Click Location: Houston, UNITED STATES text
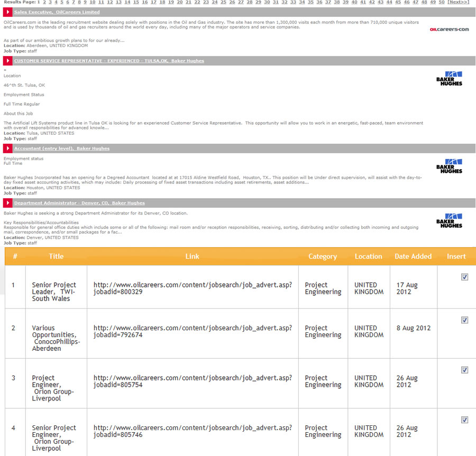The width and height of the screenshot is (476, 456). 42,188
